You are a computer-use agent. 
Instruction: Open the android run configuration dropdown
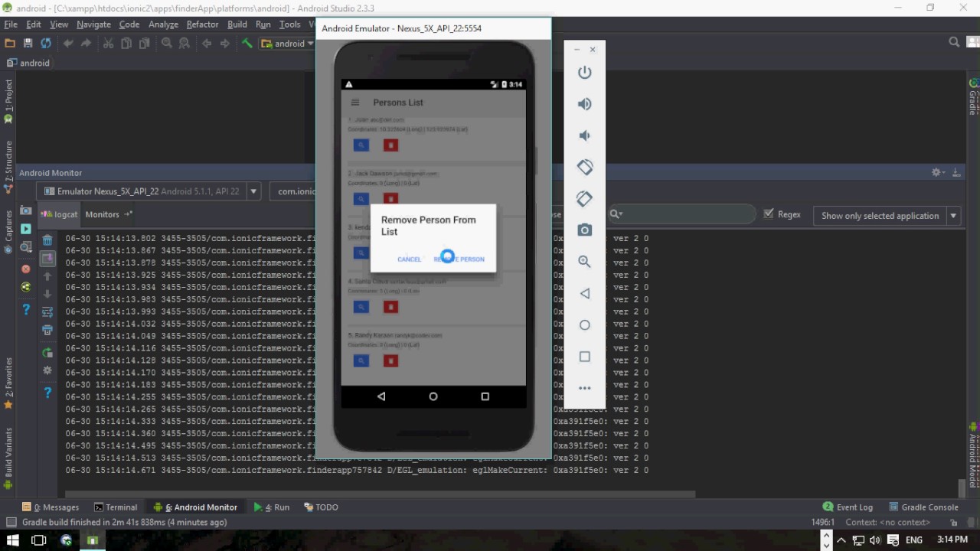pos(287,44)
